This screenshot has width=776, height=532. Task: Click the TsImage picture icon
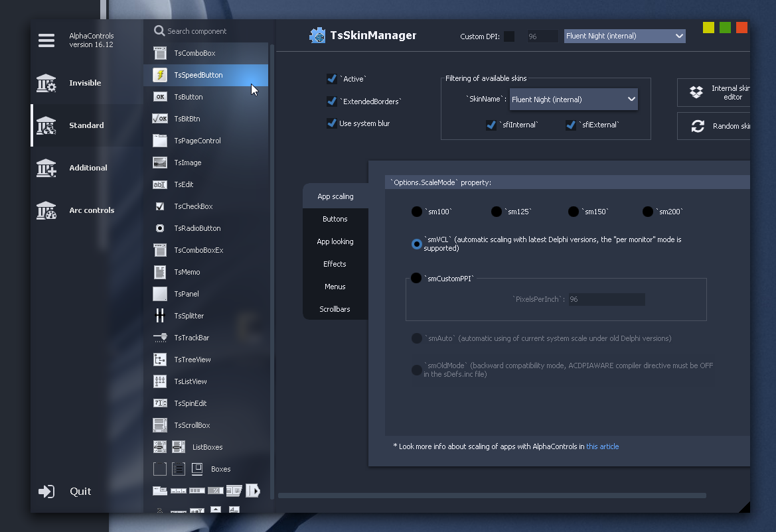point(160,162)
